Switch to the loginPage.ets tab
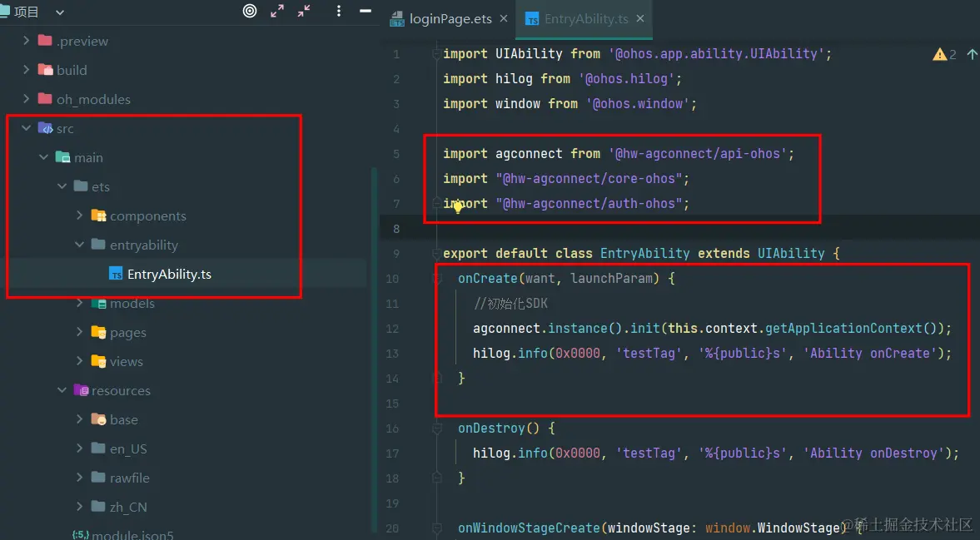The height and width of the screenshot is (540, 980). [x=450, y=19]
